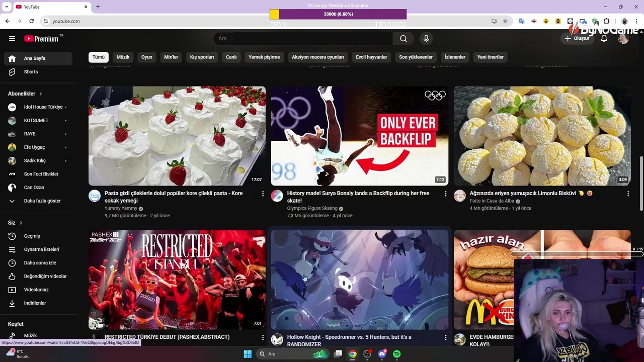Open options for RESTRICTED TÜRKİYE DEBUT video

click(x=263, y=337)
